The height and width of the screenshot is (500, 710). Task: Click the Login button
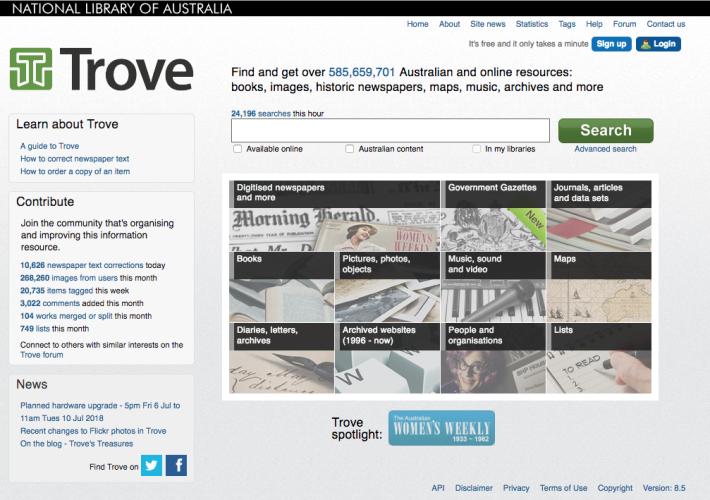(658, 44)
